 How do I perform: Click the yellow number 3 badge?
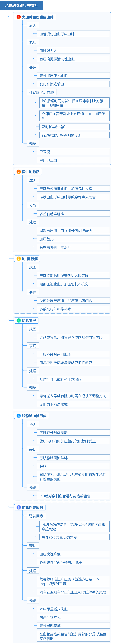click(x=19, y=259)
